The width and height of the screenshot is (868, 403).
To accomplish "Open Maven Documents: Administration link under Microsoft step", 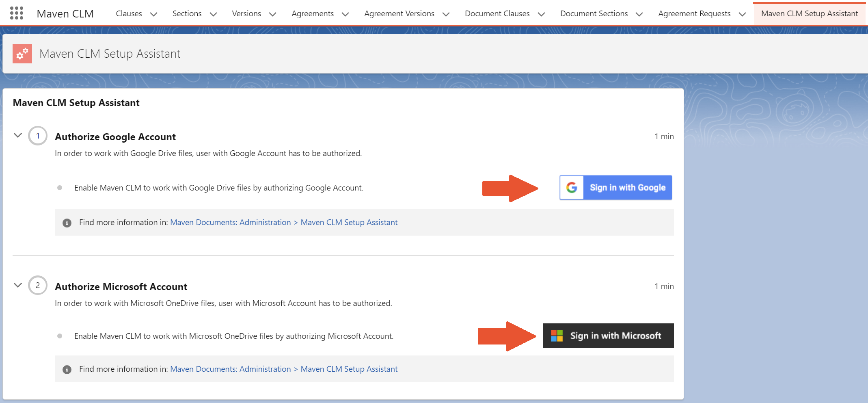I will [x=231, y=369].
